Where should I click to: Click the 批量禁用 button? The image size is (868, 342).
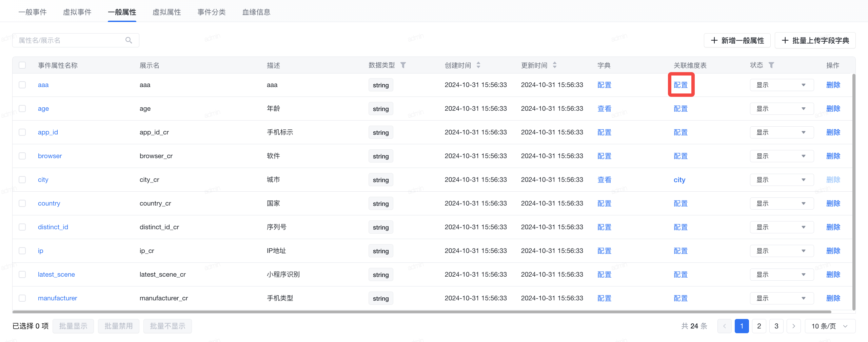point(119,326)
